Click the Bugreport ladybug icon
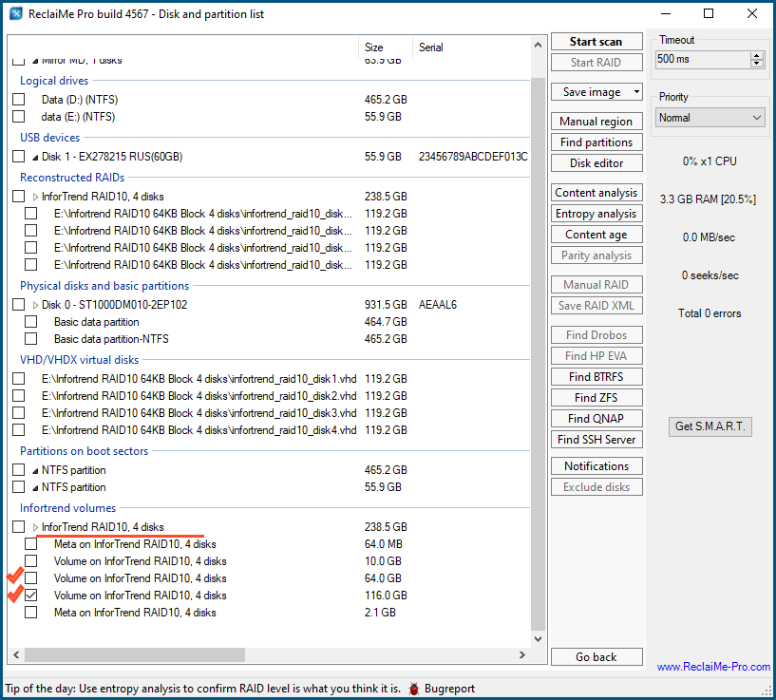This screenshot has height=700, width=776. (x=414, y=689)
